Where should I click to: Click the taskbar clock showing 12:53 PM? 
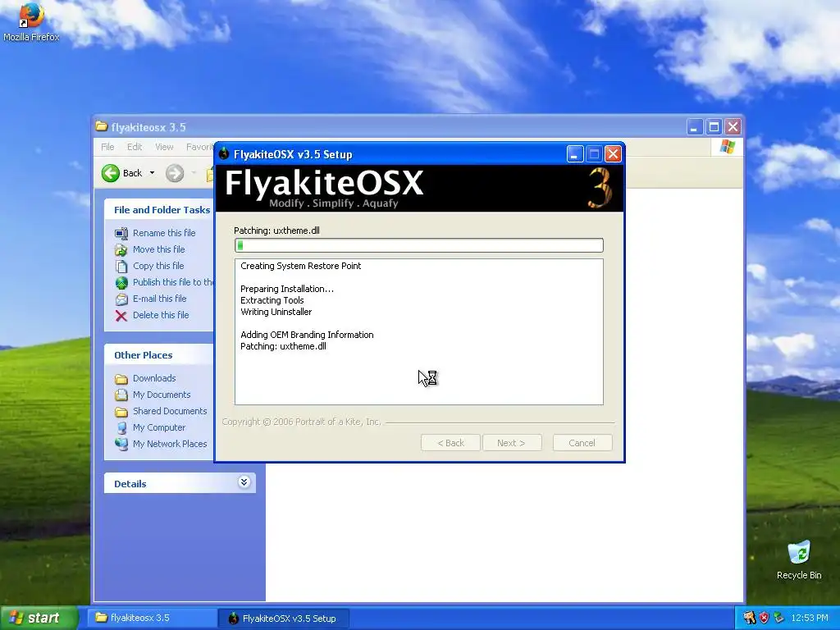click(810, 618)
